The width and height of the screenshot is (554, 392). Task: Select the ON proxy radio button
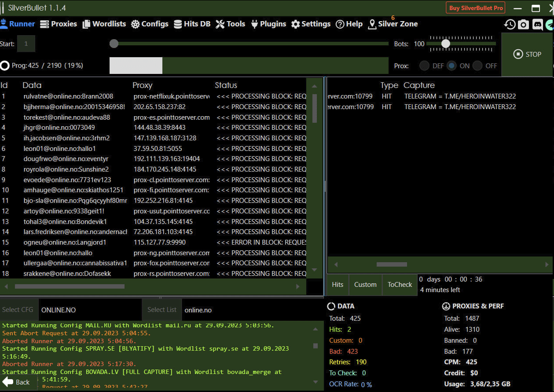click(x=451, y=66)
